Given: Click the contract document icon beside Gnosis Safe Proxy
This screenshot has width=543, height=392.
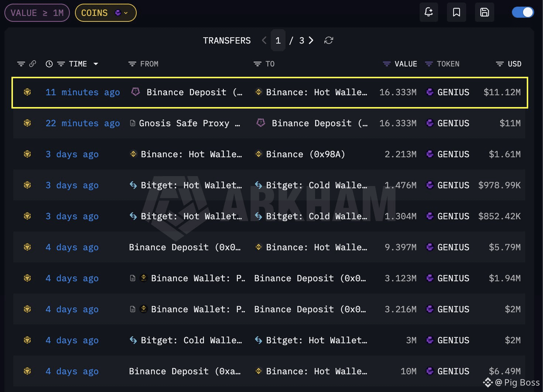Looking at the screenshot, I should [x=133, y=123].
